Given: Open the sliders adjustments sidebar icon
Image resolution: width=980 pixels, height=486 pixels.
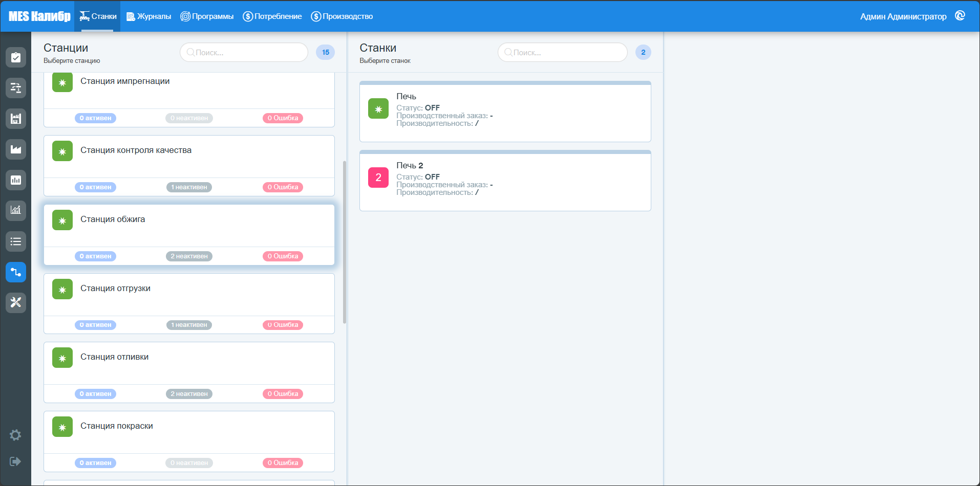Looking at the screenshot, I should tap(16, 88).
